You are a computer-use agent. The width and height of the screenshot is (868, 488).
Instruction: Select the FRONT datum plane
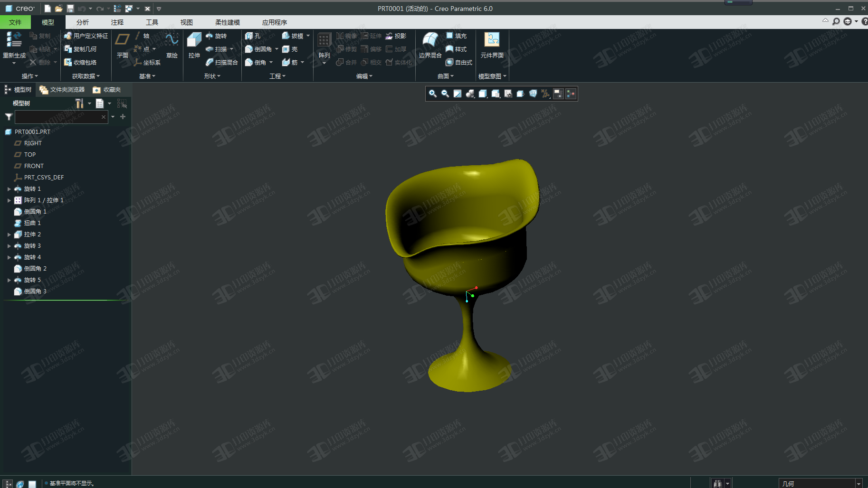click(x=29, y=166)
